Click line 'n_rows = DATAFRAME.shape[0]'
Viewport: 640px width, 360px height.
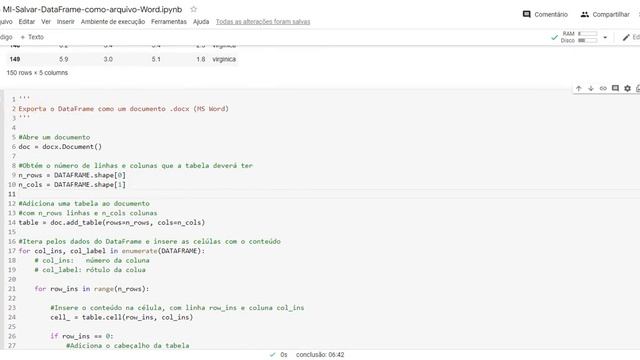coord(72,175)
